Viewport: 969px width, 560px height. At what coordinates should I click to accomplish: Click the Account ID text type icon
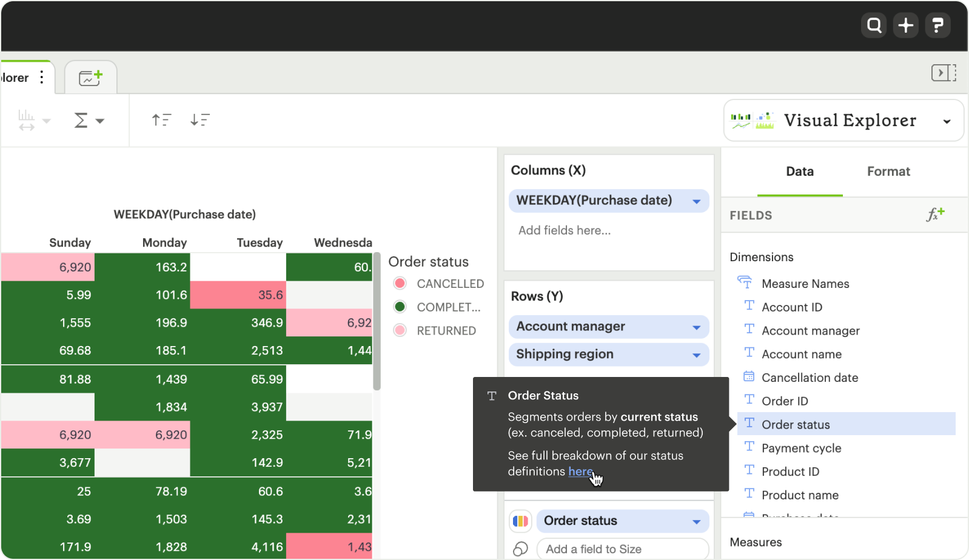pyautogui.click(x=749, y=305)
